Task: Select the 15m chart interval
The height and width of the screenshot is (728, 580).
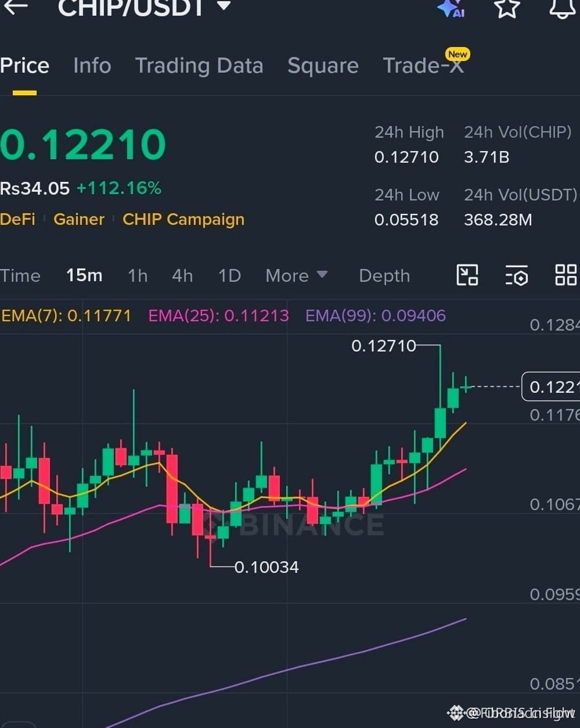Action: point(84,275)
